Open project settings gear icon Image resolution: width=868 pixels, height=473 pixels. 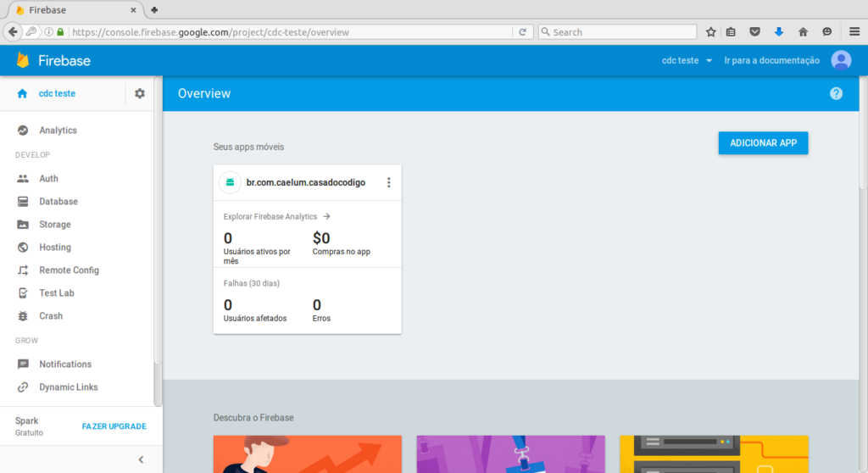(x=140, y=93)
